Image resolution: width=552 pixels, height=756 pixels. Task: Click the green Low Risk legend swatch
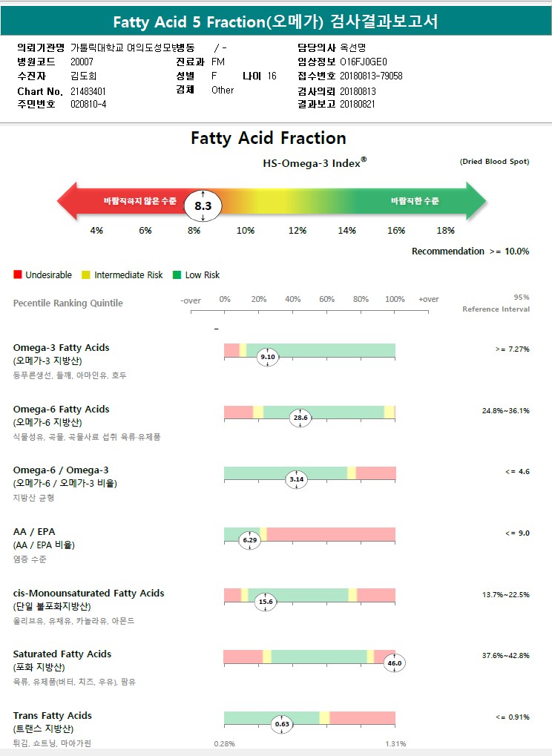pyautogui.click(x=177, y=275)
